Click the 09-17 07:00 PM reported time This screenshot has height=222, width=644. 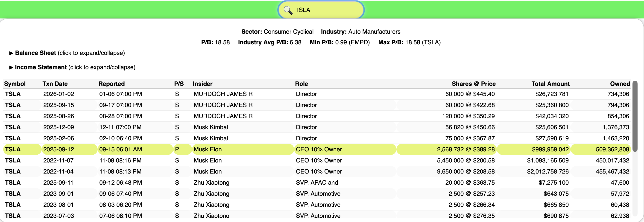[120, 105]
